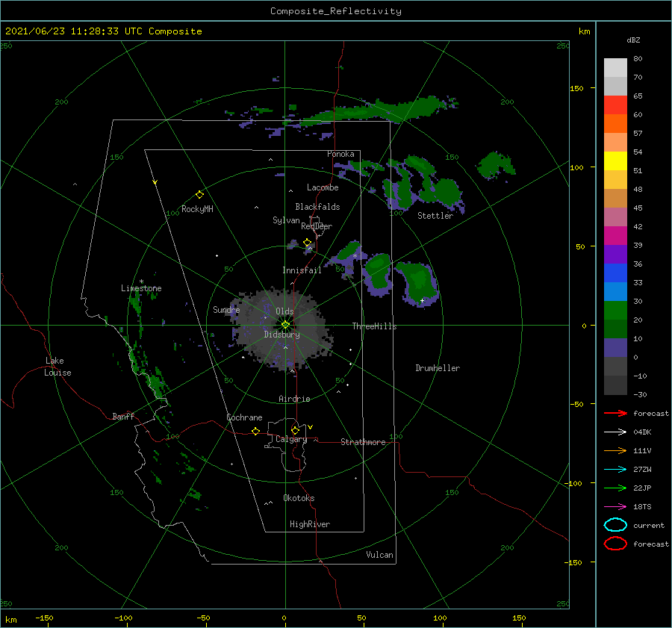Click the Olds label

tap(284, 311)
